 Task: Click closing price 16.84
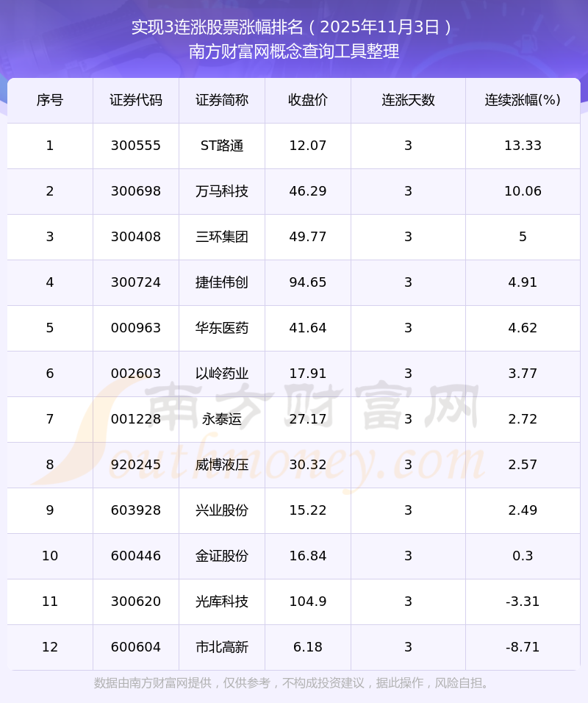[308, 556]
